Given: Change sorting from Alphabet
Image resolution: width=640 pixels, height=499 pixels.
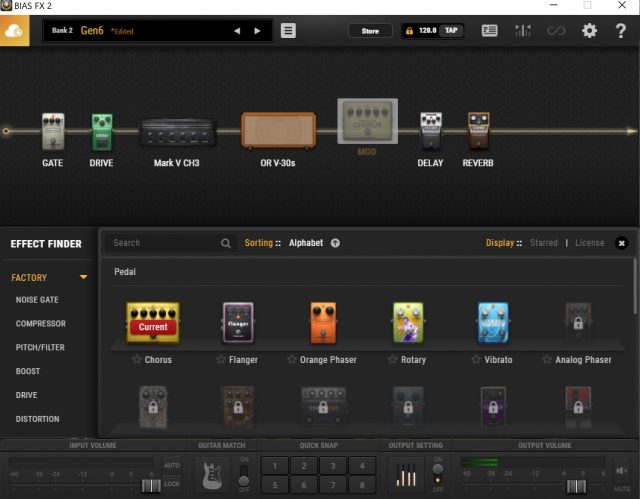Looking at the screenshot, I should coord(306,243).
